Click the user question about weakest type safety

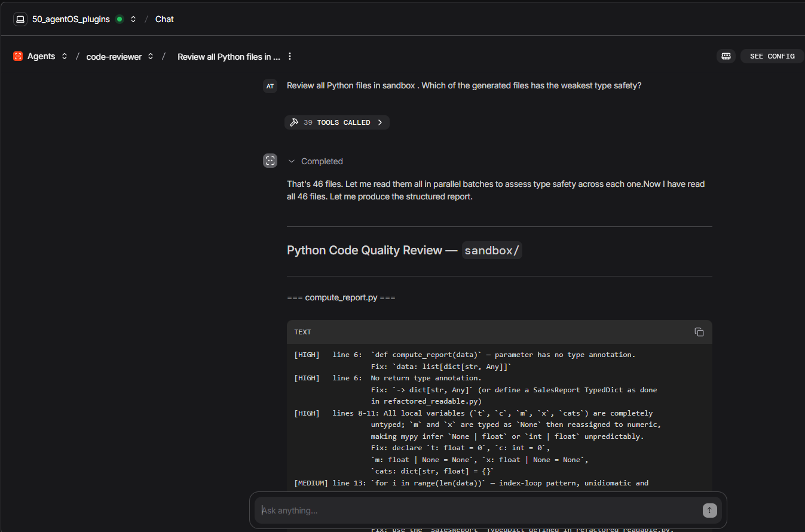(x=464, y=85)
